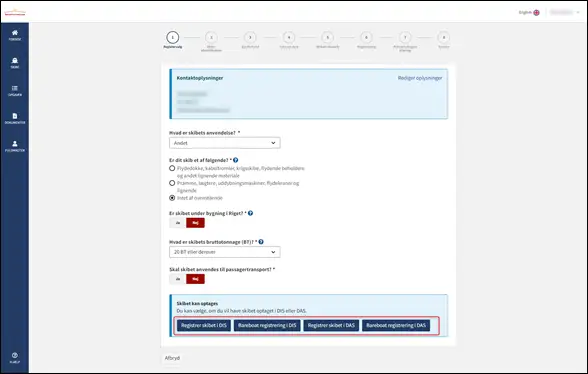Open the user account dropdown at top right
This screenshot has height=374, width=588.
tap(564, 12)
